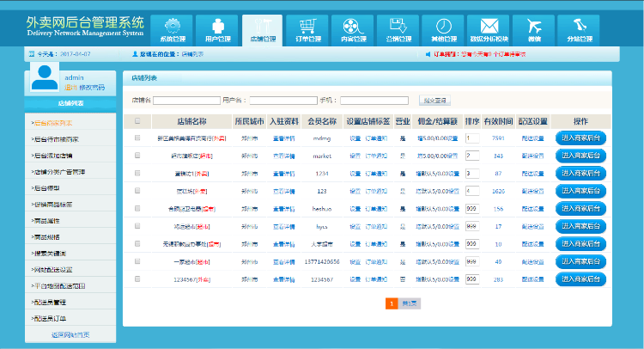Click sort order field showing 1
This screenshot has height=349, width=644.
(472, 138)
